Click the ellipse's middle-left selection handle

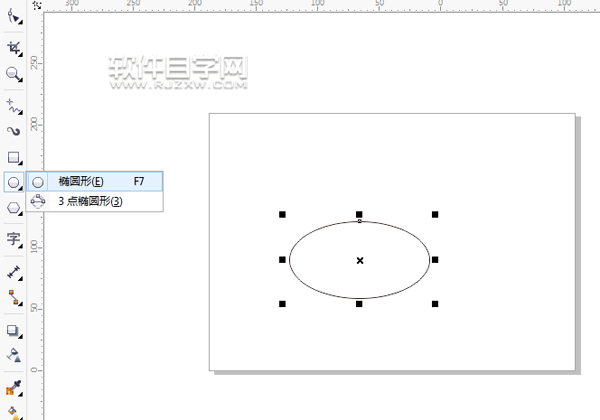(282, 260)
